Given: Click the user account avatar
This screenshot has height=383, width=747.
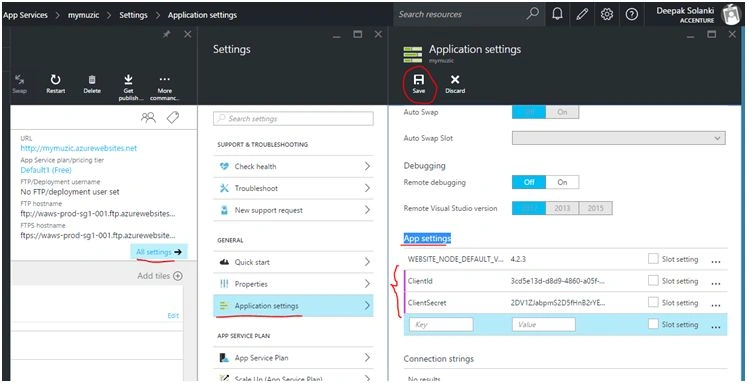Looking at the screenshot, I should [x=731, y=15].
